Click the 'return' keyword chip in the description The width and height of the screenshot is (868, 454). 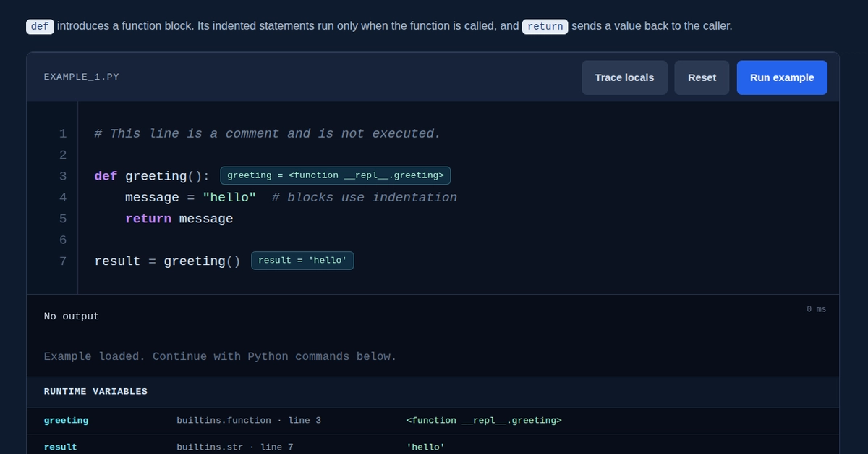pyautogui.click(x=545, y=26)
